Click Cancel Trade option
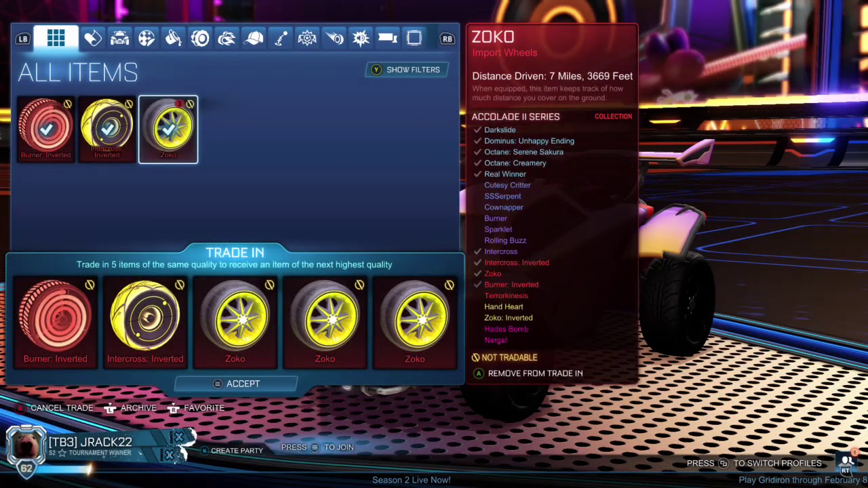The width and height of the screenshot is (868, 488). point(56,408)
